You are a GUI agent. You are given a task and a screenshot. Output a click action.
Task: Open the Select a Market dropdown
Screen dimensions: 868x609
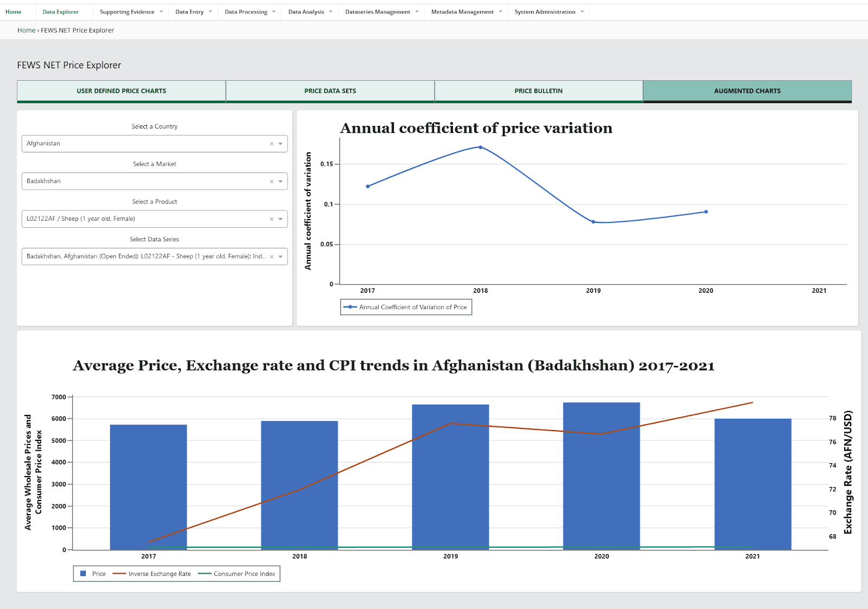pyautogui.click(x=280, y=182)
